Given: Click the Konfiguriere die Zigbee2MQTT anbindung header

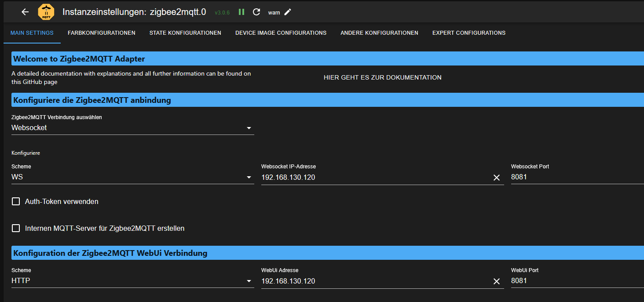Looking at the screenshot, I should pos(328,100).
